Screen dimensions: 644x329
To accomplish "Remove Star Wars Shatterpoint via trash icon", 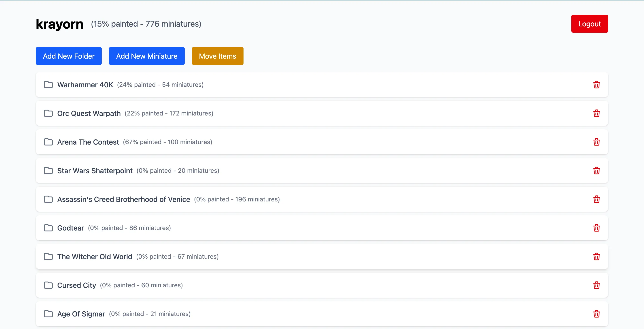I will pos(596,171).
